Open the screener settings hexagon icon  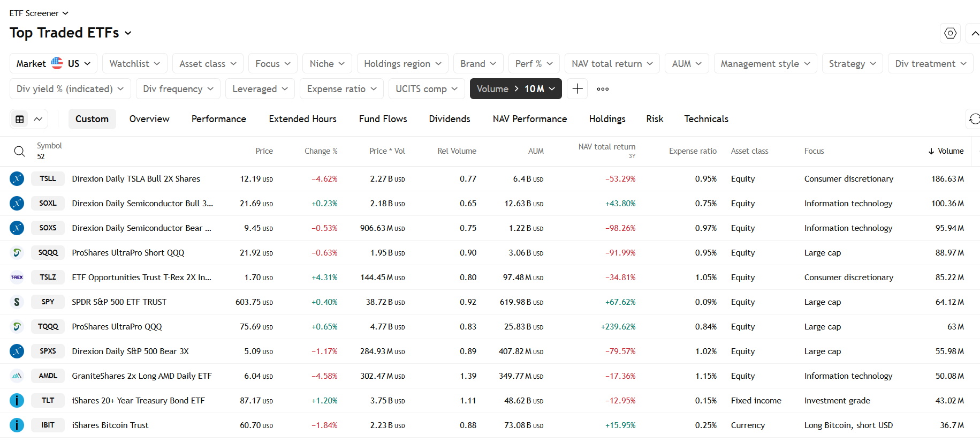[950, 33]
